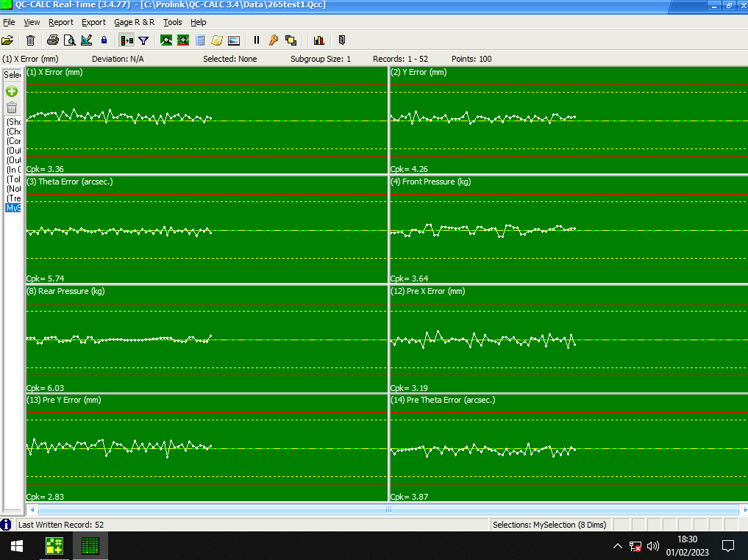The height and width of the screenshot is (560, 748).
Task: Click the (2) Y Error (mm) plot title
Action: (418, 73)
